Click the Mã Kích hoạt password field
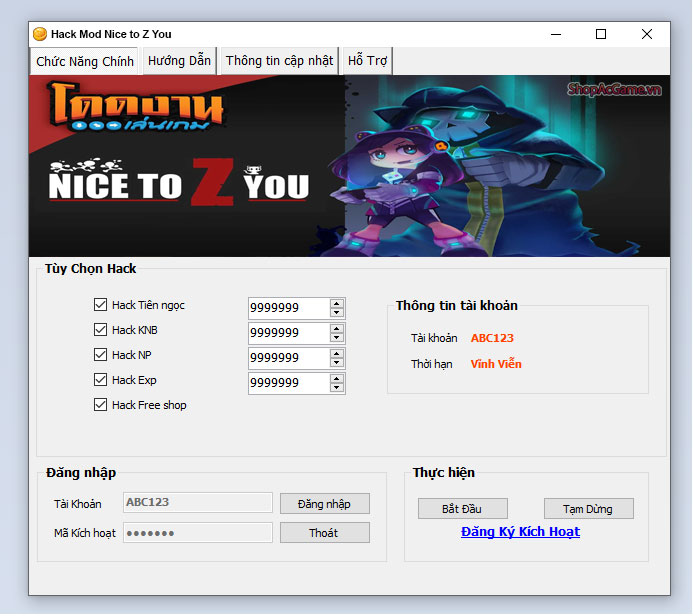This screenshot has height=616, width=693. coord(198,533)
